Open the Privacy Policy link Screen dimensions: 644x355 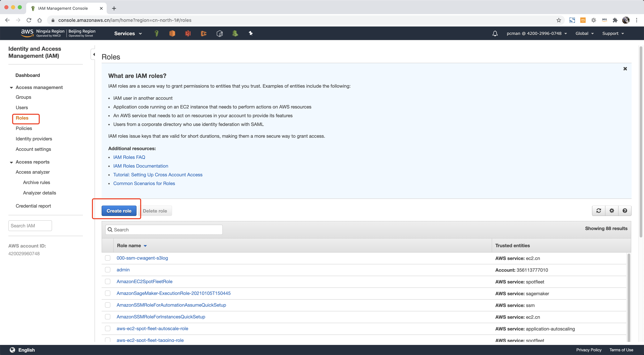point(589,350)
